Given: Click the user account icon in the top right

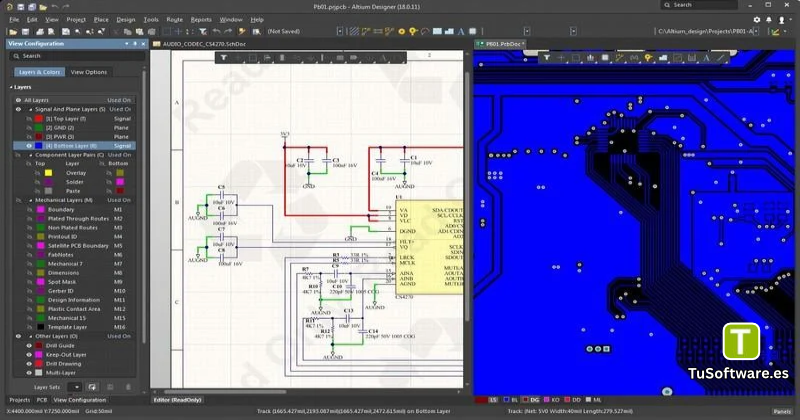Looking at the screenshot, I should click(782, 20).
